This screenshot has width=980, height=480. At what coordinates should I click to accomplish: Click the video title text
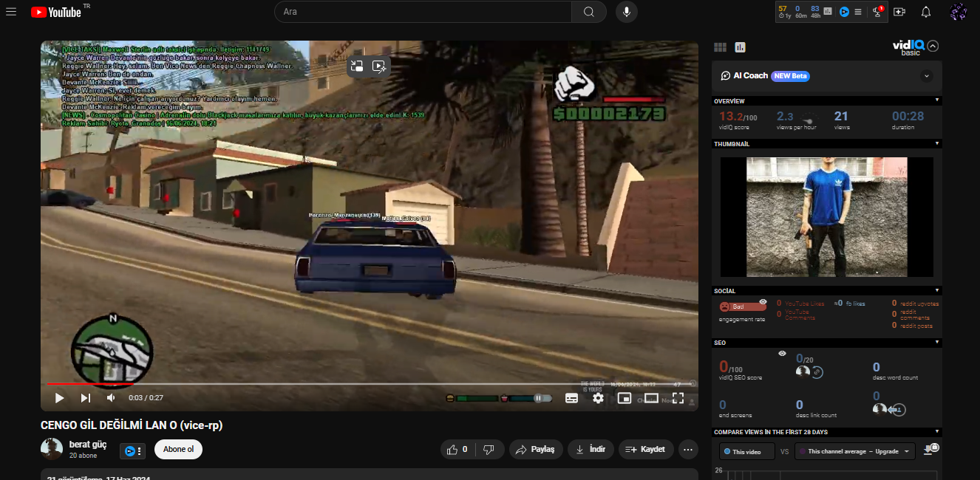(x=132, y=425)
